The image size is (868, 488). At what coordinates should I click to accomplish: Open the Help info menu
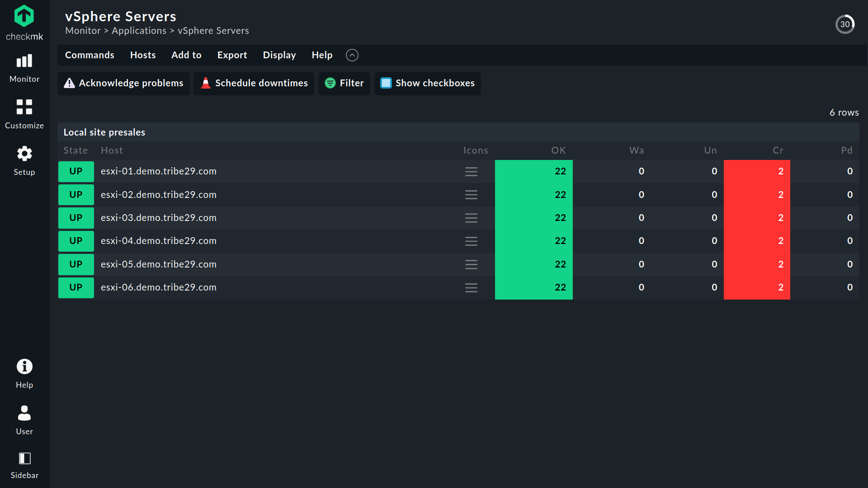point(24,374)
